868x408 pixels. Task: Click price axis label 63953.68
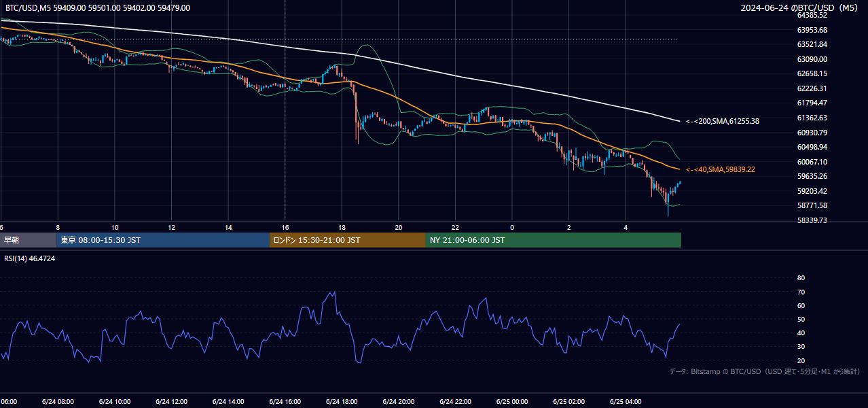click(x=812, y=30)
